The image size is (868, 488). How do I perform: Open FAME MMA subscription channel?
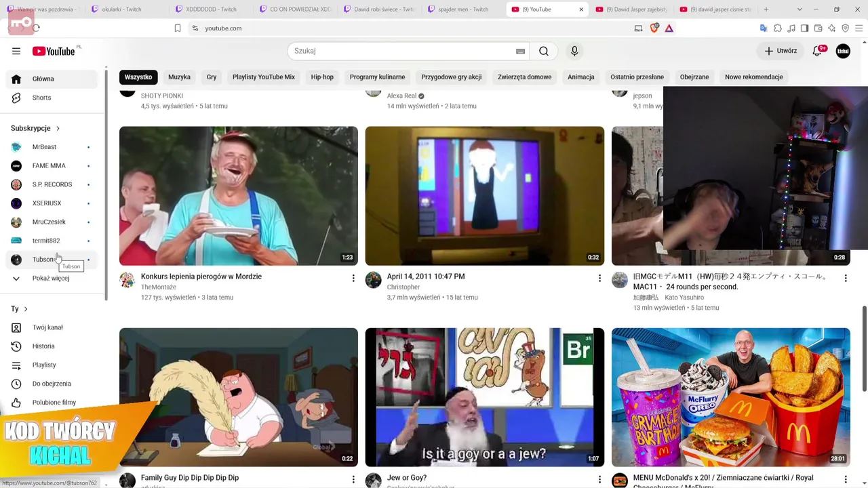coord(52,165)
